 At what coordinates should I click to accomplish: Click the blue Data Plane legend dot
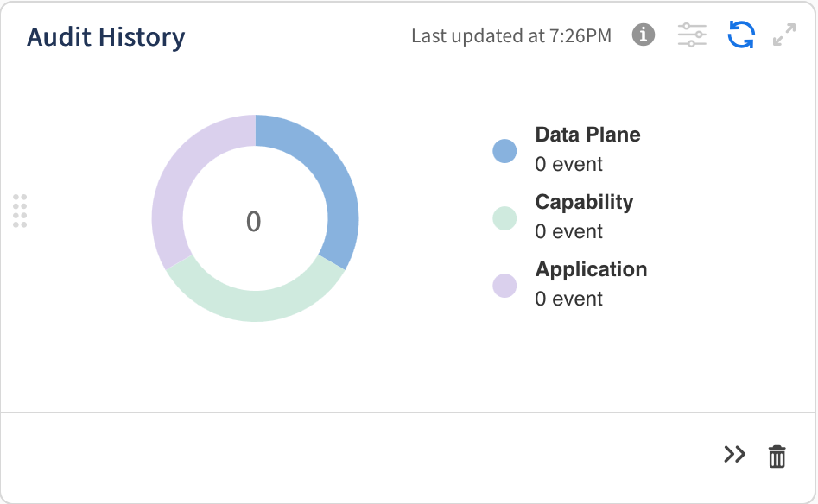[x=504, y=151]
